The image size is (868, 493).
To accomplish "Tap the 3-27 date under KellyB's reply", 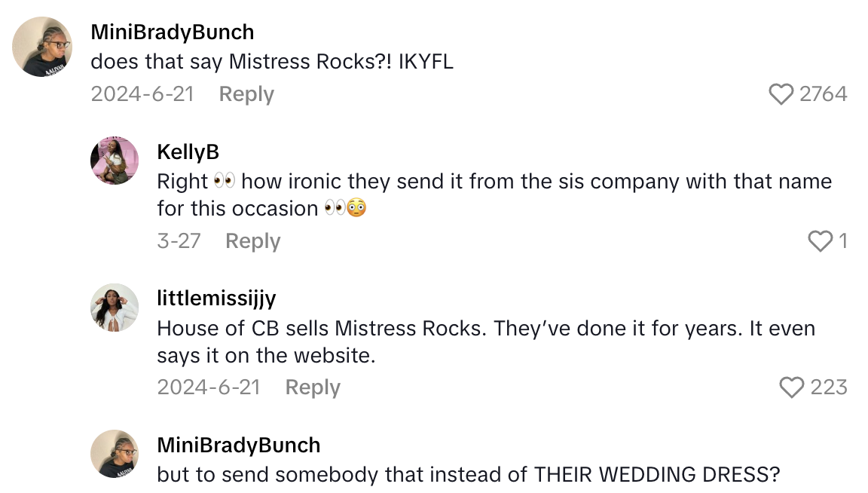I will [x=179, y=241].
